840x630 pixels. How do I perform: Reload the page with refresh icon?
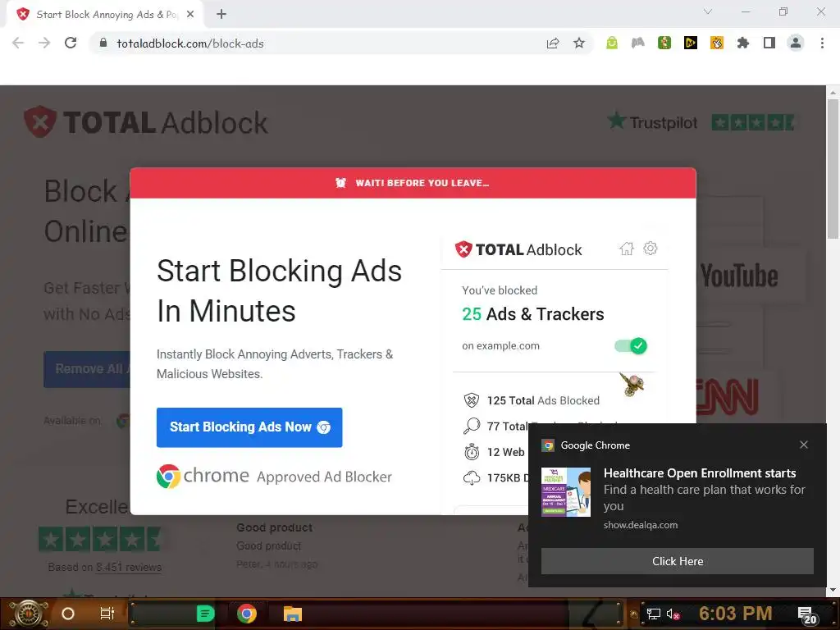71,43
